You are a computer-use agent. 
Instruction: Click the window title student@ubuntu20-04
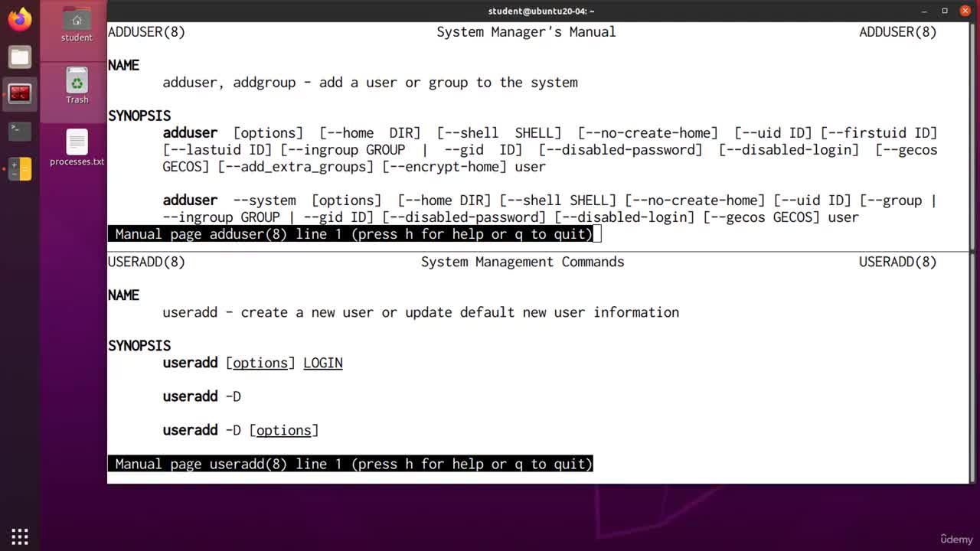[x=541, y=11]
